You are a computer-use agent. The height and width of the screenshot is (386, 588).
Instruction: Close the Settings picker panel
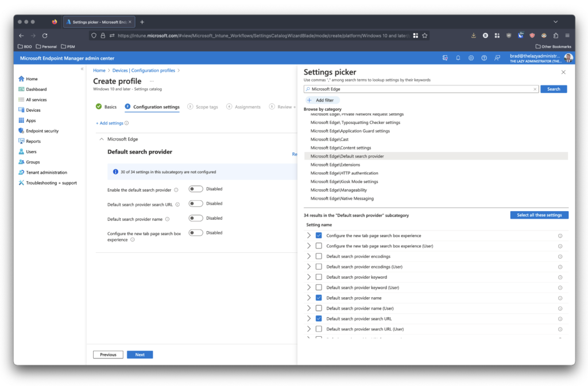pos(563,72)
